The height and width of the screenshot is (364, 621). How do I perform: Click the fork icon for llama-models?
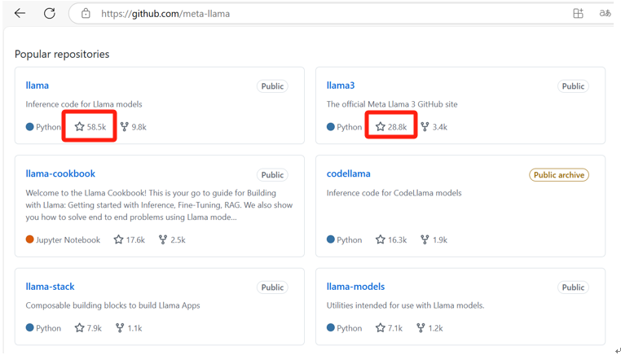tap(421, 328)
